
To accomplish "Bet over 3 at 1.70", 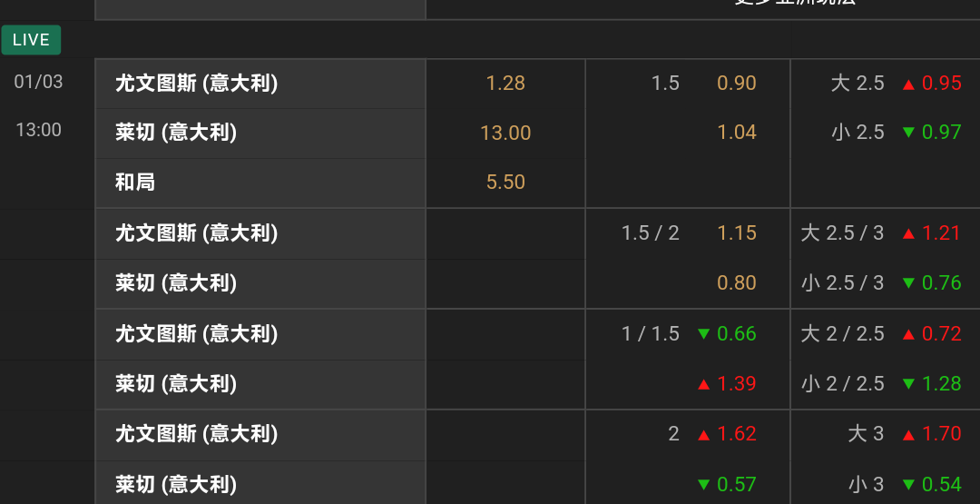I will pos(941,434).
